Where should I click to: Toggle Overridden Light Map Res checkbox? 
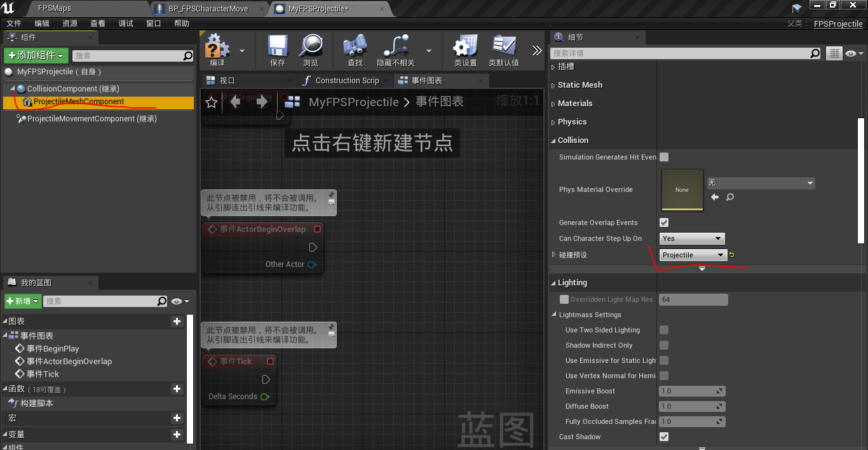click(x=564, y=299)
